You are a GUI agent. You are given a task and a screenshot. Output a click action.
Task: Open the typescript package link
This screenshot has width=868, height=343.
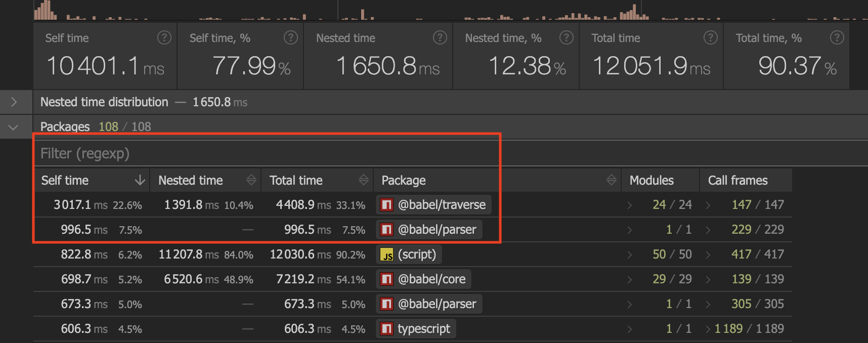(416, 329)
